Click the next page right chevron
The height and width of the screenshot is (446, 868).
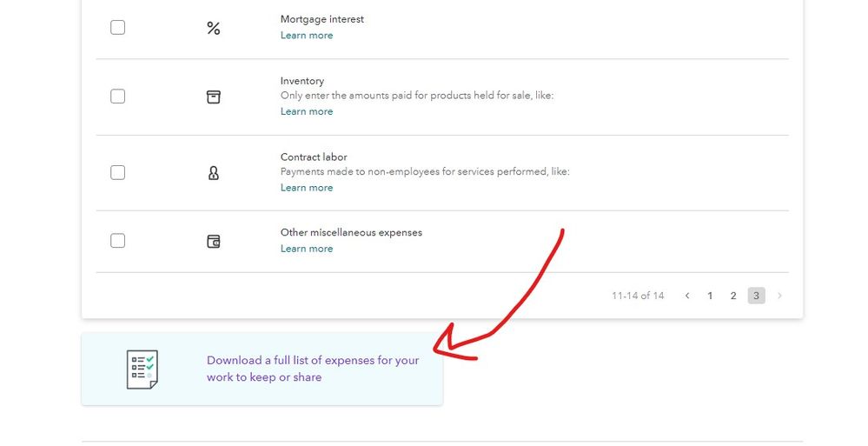pos(779,296)
